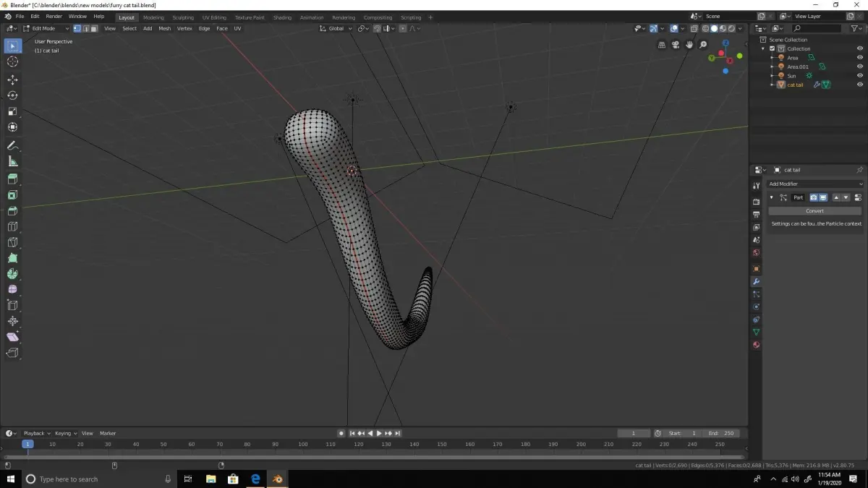868x488 pixels.
Task: Click the Convert button
Action: point(815,211)
